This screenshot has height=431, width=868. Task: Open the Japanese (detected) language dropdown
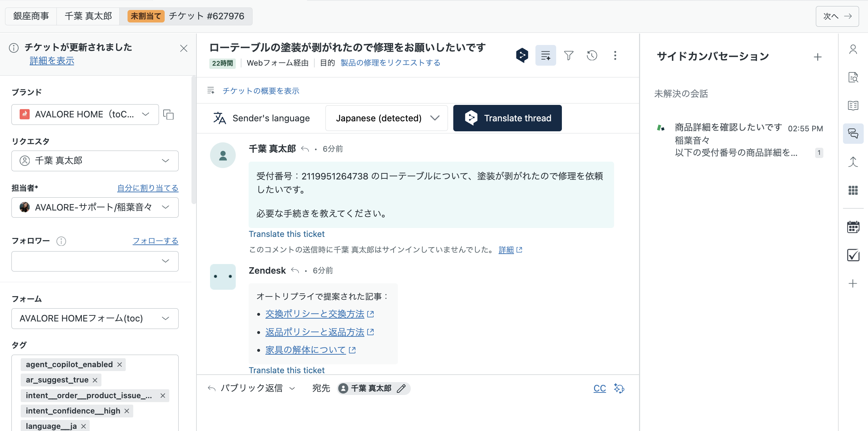pos(386,118)
